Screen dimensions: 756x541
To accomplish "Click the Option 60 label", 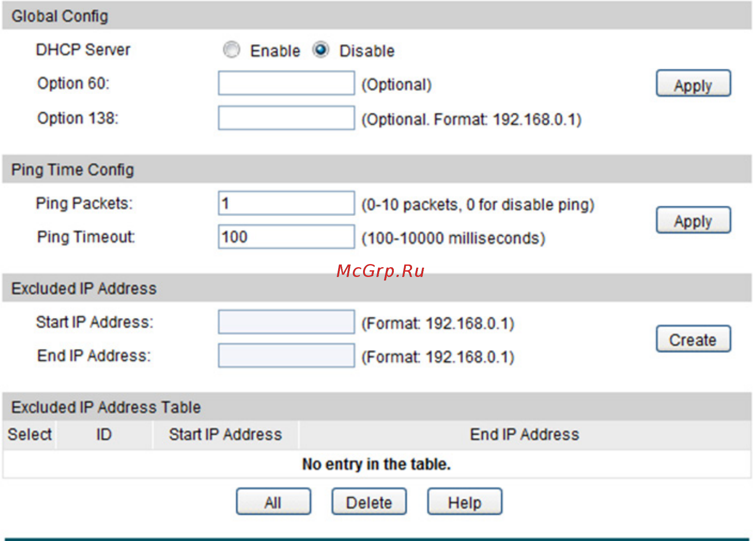I will pyautogui.click(x=73, y=83).
